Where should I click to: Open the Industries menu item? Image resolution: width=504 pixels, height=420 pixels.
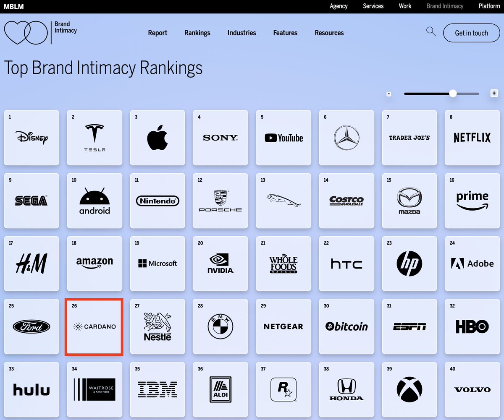click(x=241, y=33)
